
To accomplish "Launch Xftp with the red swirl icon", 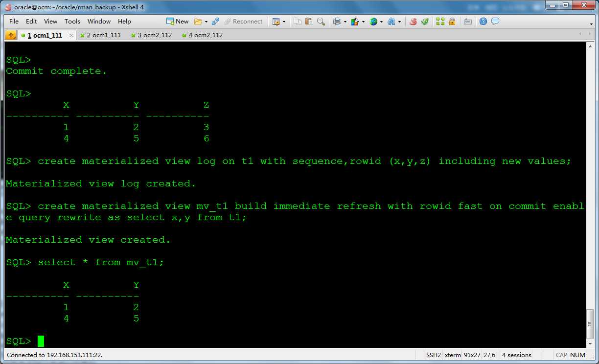I will pyautogui.click(x=414, y=22).
